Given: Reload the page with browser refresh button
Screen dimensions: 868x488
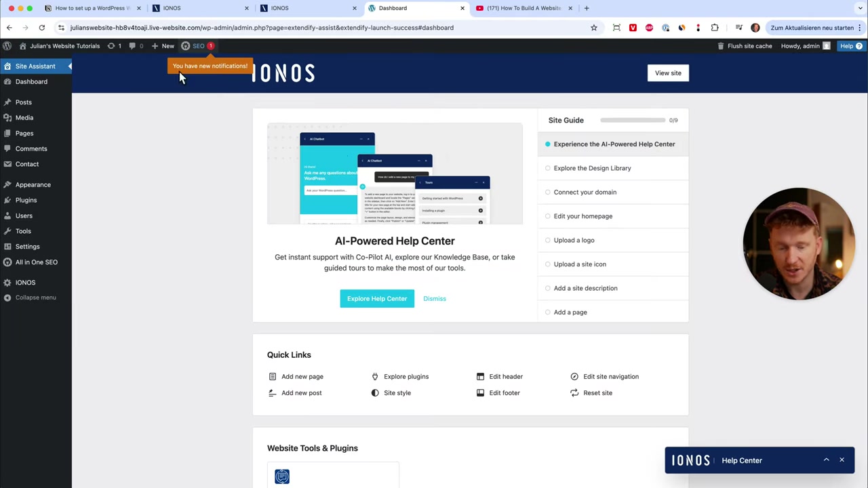Looking at the screenshot, I should [41, 28].
